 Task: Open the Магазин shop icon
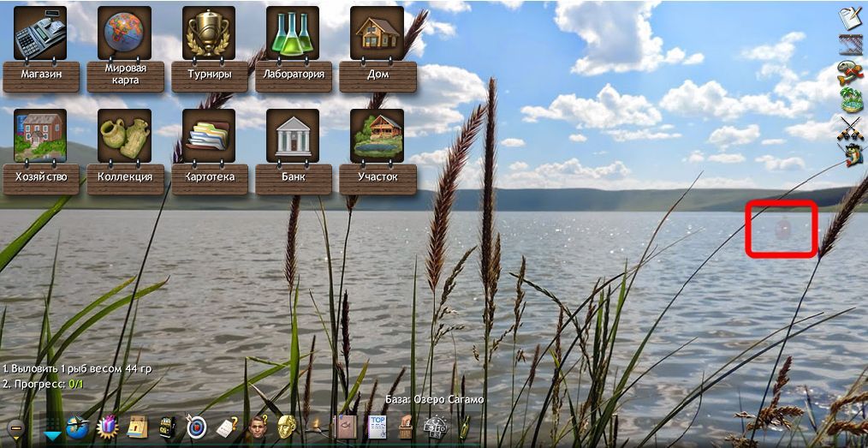(x=40, y=33)
